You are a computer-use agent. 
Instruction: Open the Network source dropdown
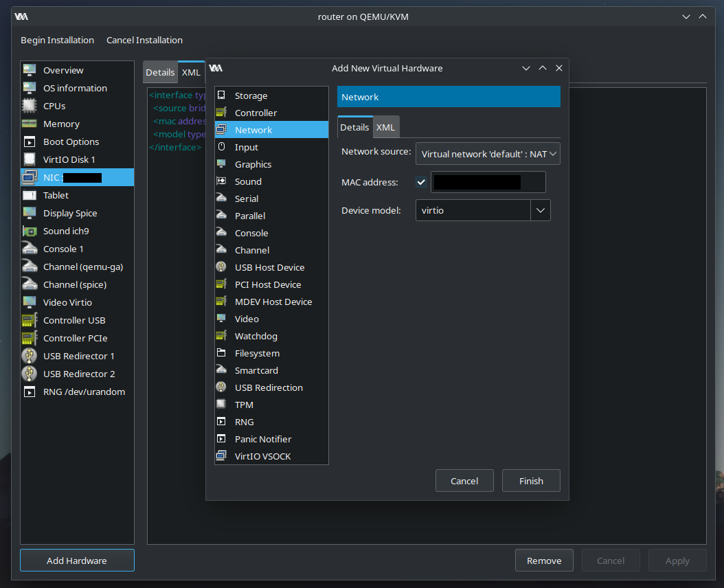pos(488,154)
